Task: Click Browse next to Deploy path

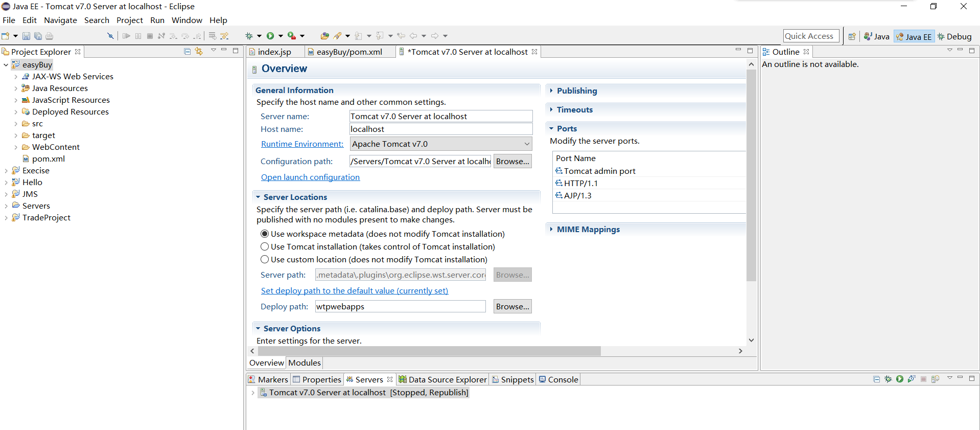Action: pyautogui.click(x=512, y=306)
